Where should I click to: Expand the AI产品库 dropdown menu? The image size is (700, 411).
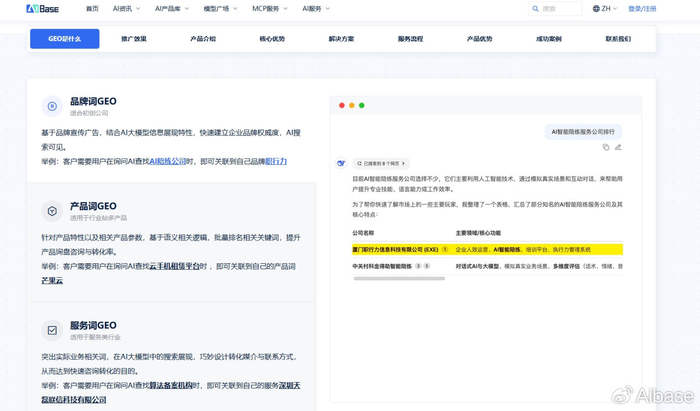click(x=171, y=9)
